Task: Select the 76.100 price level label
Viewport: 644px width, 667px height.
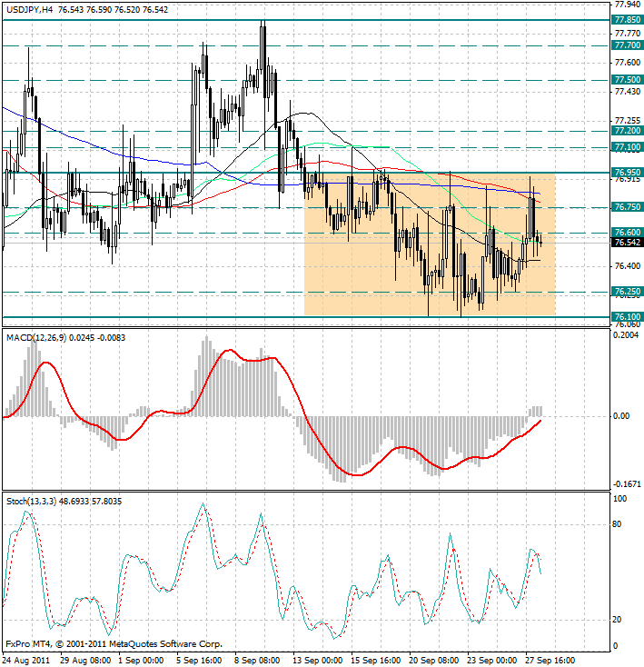Action: point(628,317)
